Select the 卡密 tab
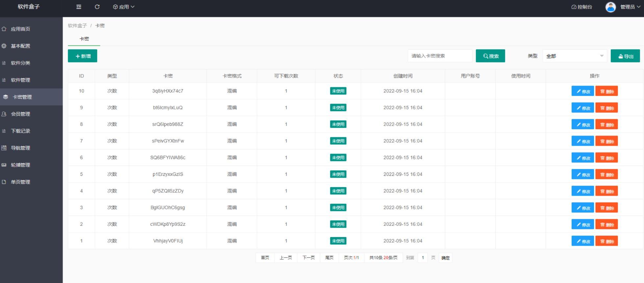This screenshot has width=644, height=283. click(x=84, y=39)
